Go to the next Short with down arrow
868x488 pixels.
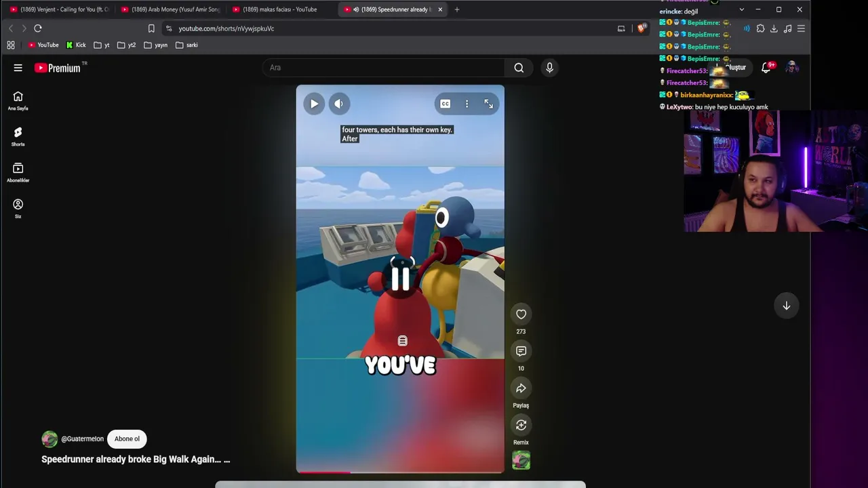[x=787, y=306]
